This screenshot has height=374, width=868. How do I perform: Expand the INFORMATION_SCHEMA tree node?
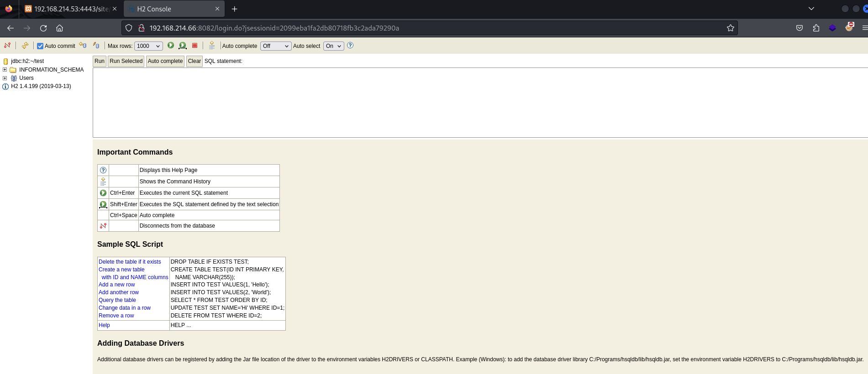pos(5,70)
